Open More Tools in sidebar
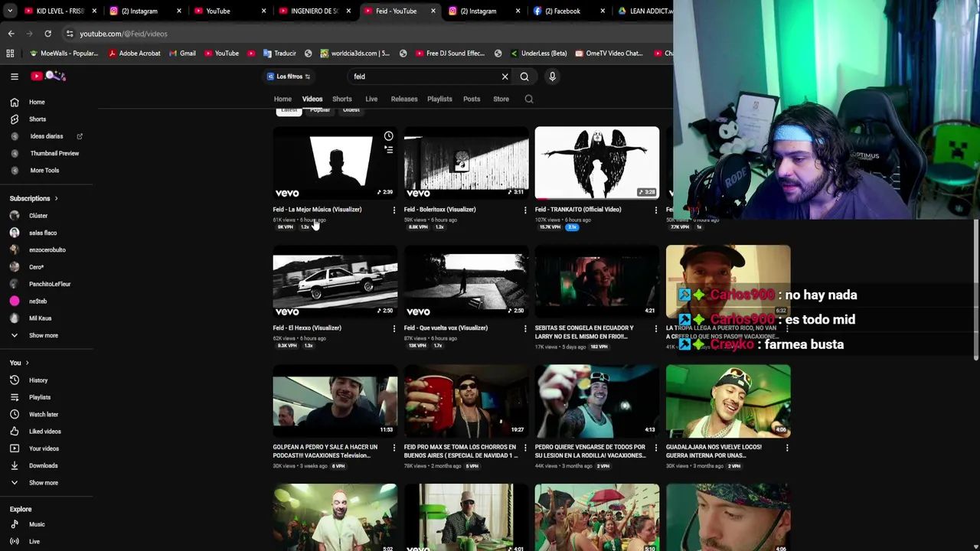This screenshot has height=551, width=980. 46,170
